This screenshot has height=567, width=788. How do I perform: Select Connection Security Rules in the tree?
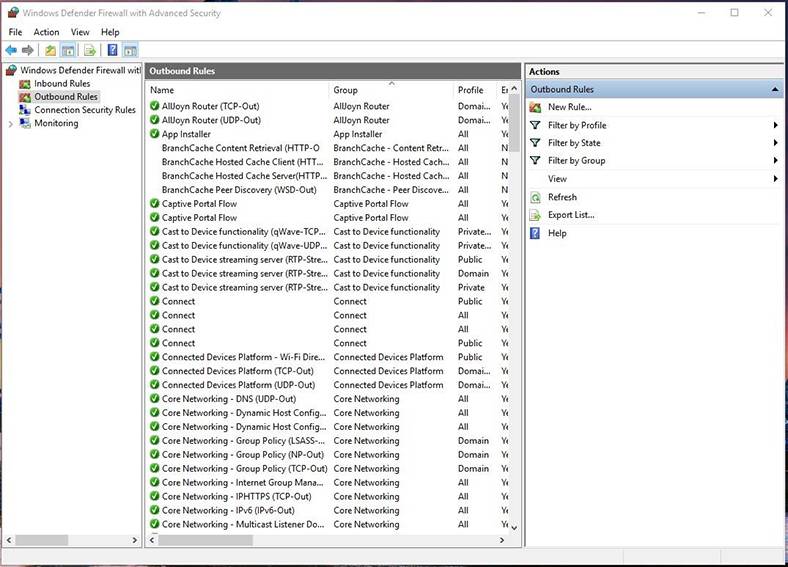pyautogui.click(x=84, y=110)
